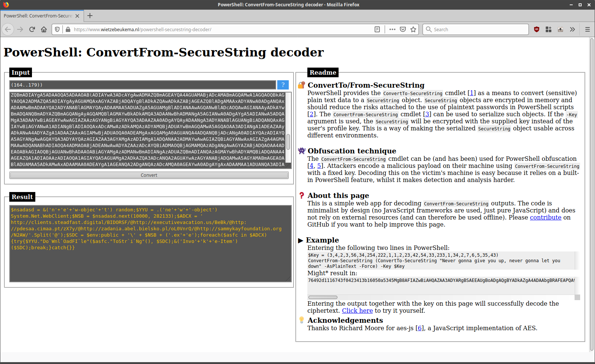This screenshot has height=364, width=595.
Task: Click inside the encoded input textarea
Action: [x=148, y=130]
